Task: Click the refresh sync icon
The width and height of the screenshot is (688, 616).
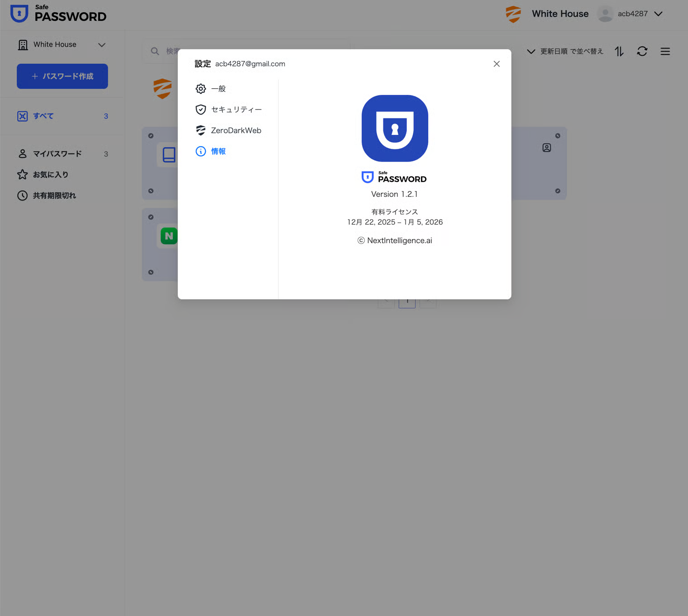Action: pyautogui.click(x=642, y=52)
